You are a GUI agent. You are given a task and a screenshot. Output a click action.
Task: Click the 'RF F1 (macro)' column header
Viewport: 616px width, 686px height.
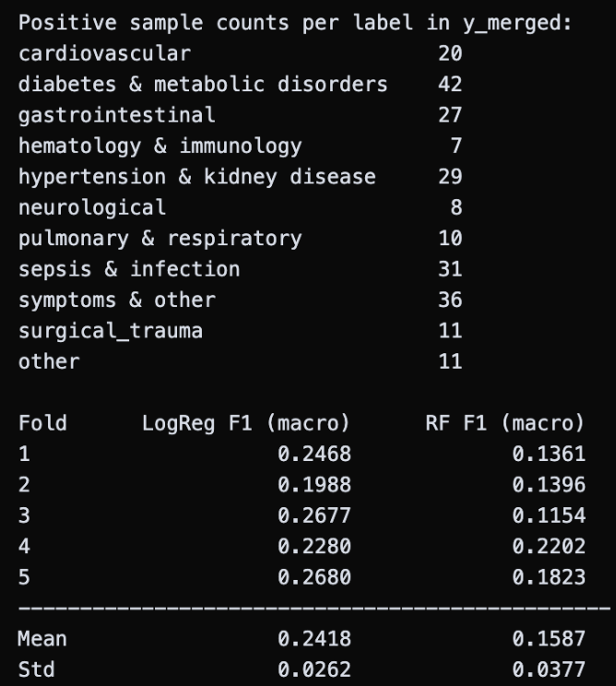pyautogui.click(x=524, y=423)
